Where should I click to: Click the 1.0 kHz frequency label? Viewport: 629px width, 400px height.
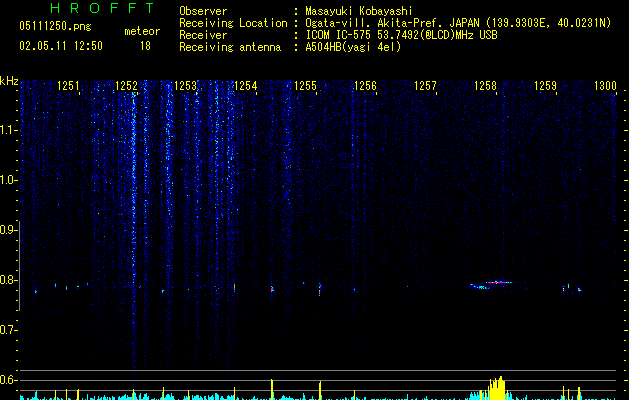8,180
